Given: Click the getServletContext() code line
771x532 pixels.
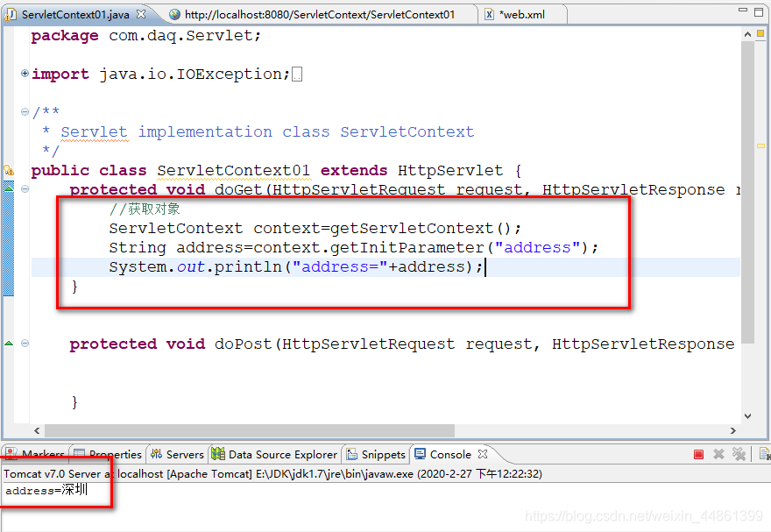Looking at the screenshot, I should [315, 228].
